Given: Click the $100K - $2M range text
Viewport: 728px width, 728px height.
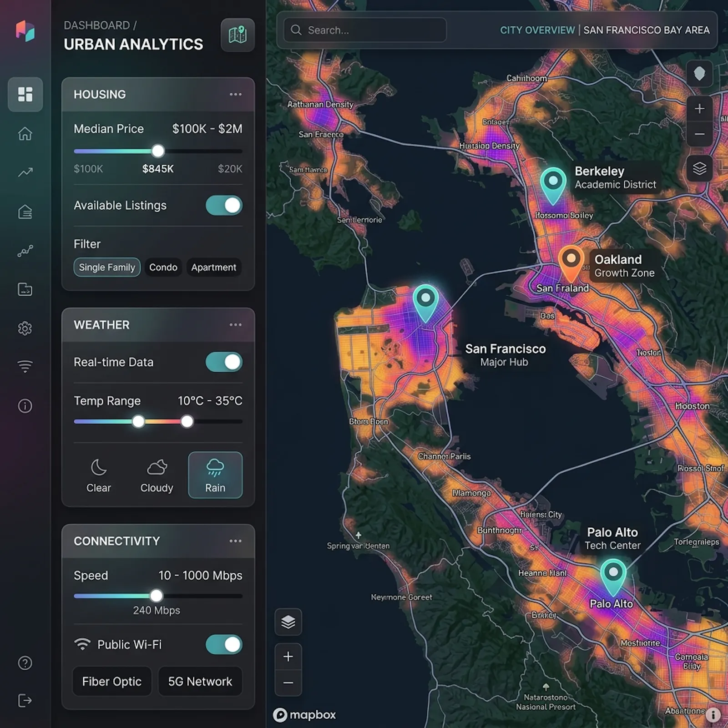Looking at the screenshot, I should coord(207,129).
